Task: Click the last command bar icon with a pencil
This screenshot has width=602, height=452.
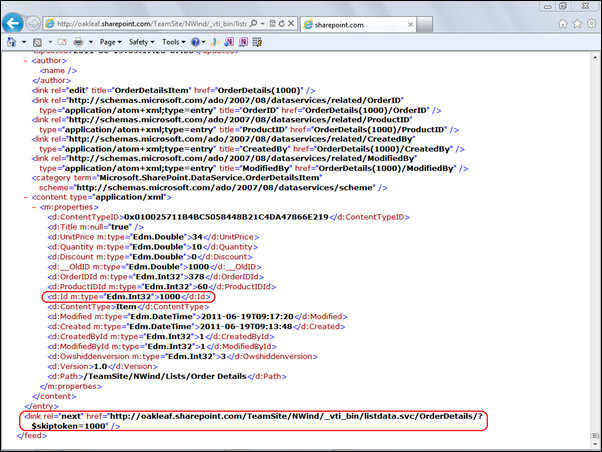Action: pyautogui.click(x=257, y=42)
